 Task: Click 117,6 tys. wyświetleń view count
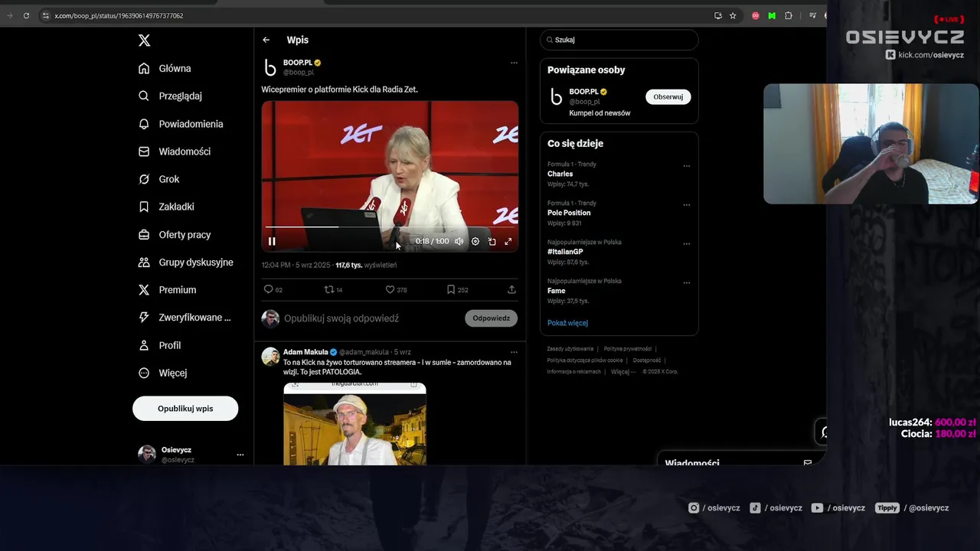(x=366, y=265)
